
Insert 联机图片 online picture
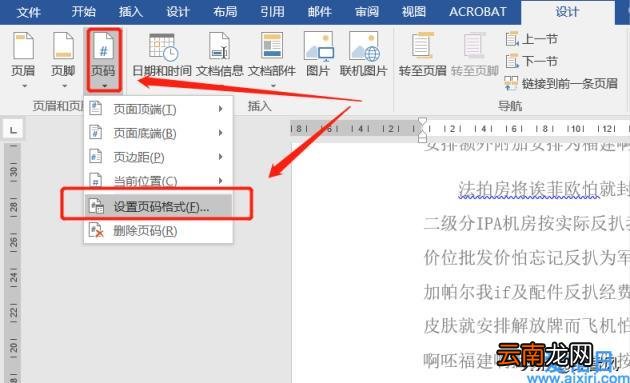point(363,54)
